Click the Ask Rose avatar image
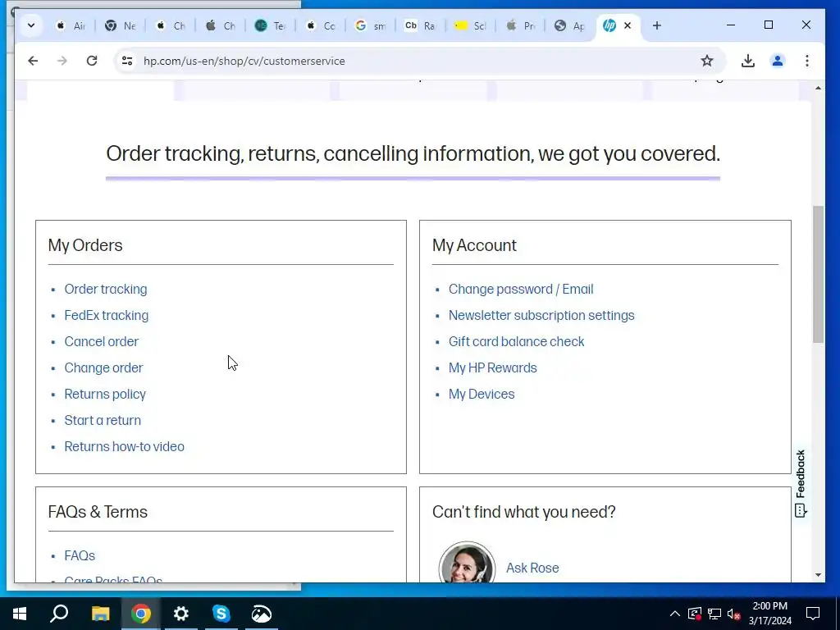 467,562
